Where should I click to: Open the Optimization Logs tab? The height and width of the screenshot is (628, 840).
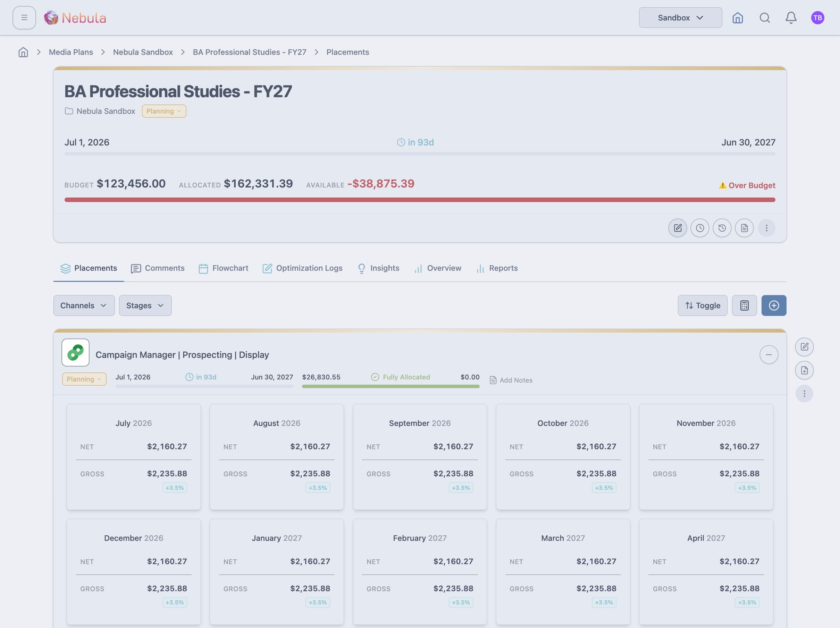(302, 268)
